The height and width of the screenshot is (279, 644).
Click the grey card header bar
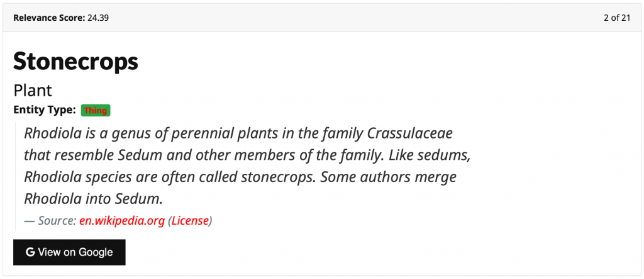pos(322,18)
